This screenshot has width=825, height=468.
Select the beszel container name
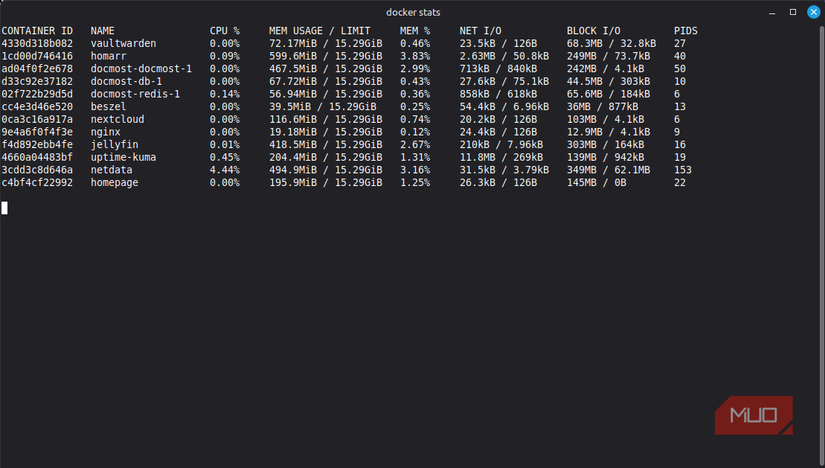[x=108, y=106]
